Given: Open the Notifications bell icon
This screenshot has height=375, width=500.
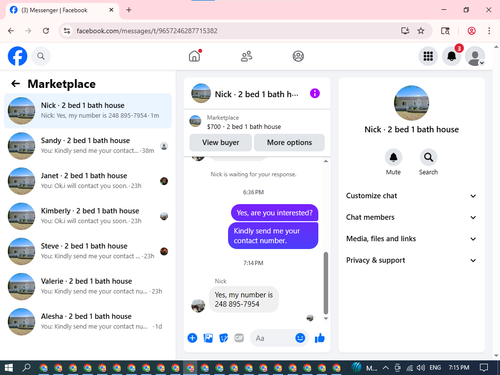Looking at the screenshot, I should tap(451, 56).
